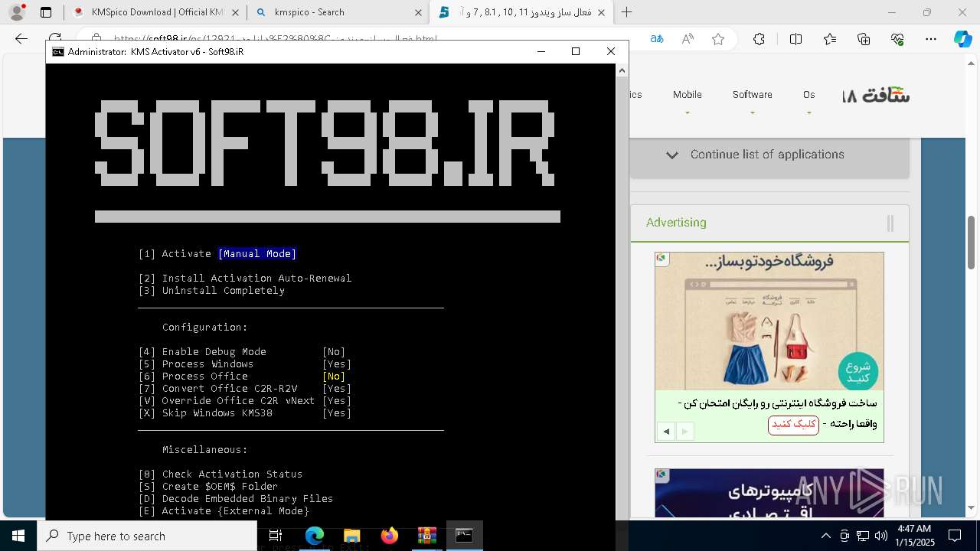980x551 pixels.
Task: Open the Os menu on Soft98
Action: click(809, 95)
